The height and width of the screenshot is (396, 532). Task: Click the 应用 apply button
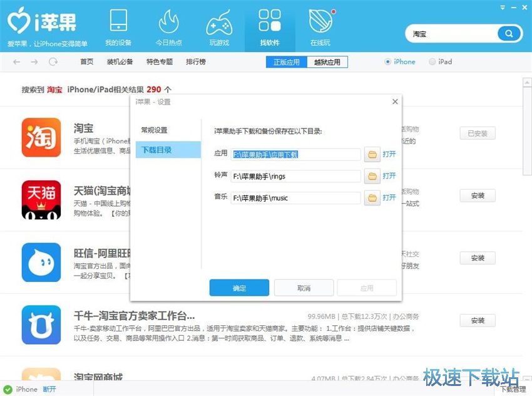point(367,288)
